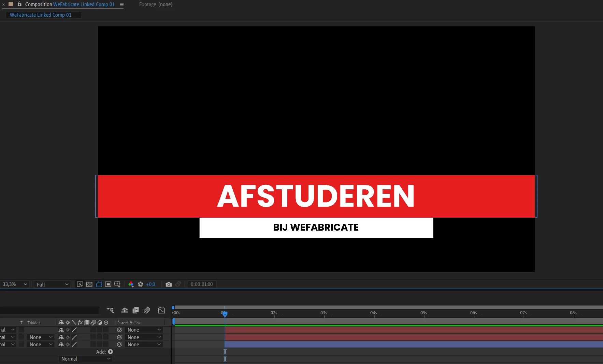This screenshot has width=603, height=364.
Task: Click the Parent pick whip on third layer
Action: tap(119, 345)
